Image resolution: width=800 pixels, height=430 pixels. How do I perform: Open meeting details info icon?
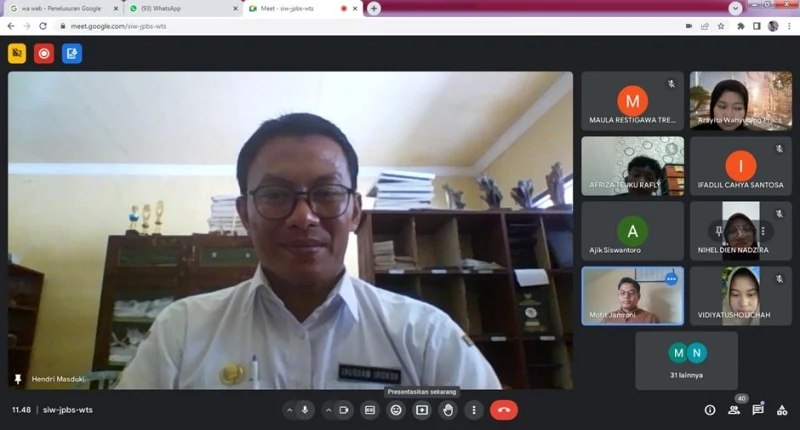[710, 410]
